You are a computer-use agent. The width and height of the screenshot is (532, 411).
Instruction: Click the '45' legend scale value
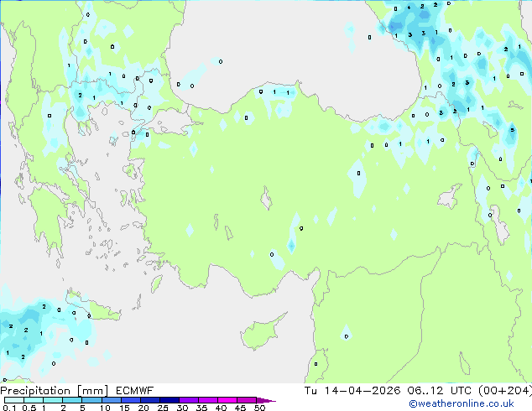(240, 408)
